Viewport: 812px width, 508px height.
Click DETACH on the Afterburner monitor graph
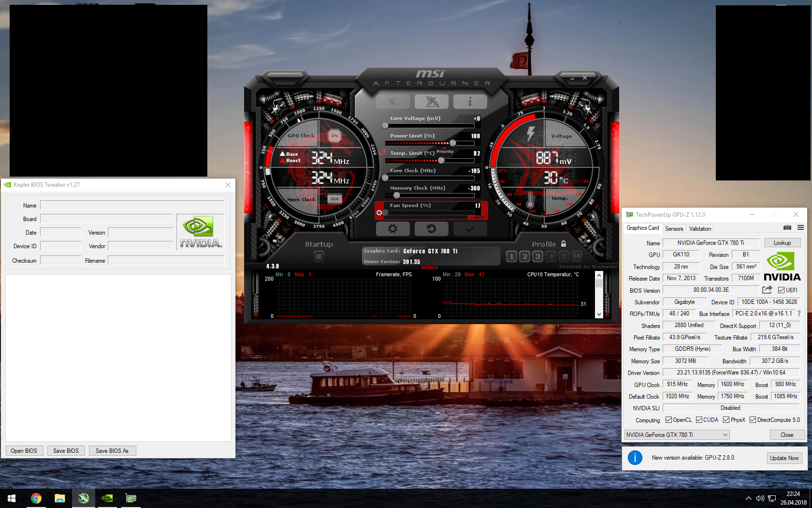coord(430,268)
